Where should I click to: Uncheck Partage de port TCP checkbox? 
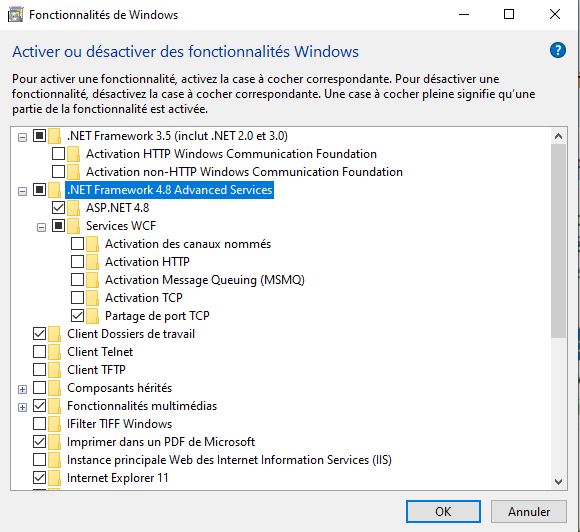(77, 316)
